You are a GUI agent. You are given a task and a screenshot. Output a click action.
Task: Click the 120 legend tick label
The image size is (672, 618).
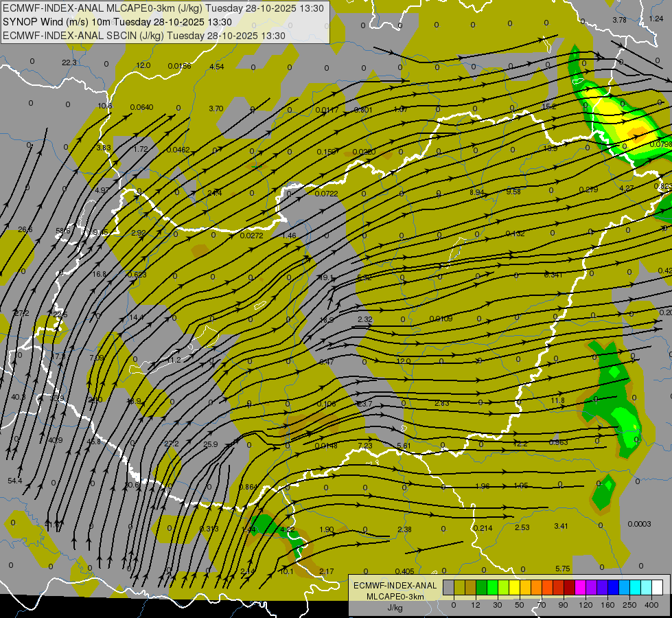586,605
